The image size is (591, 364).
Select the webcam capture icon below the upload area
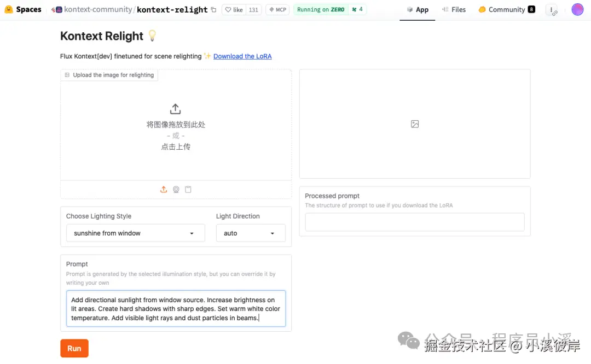pyautogui.click(x=176, y=189)
